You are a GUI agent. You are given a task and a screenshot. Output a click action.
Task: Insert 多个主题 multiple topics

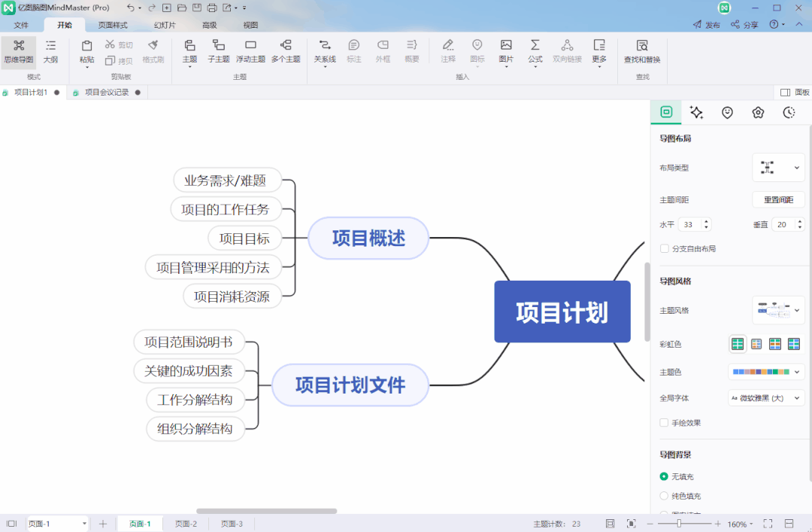286,51
